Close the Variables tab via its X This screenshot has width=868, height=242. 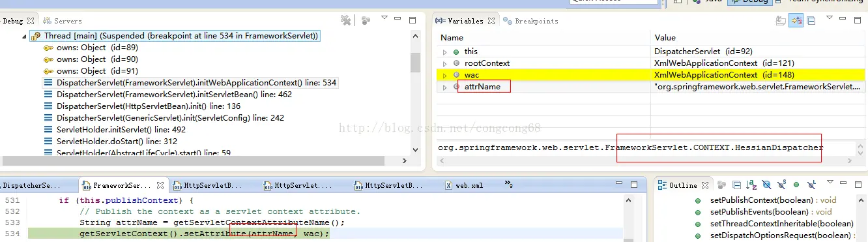(491, 21)
